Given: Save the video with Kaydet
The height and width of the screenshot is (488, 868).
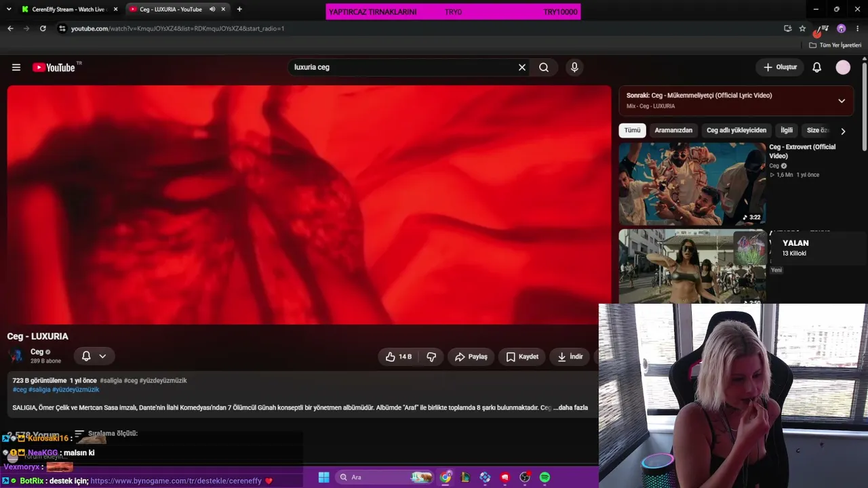Looking at the screenshot, I should click(x=522, y=357).
